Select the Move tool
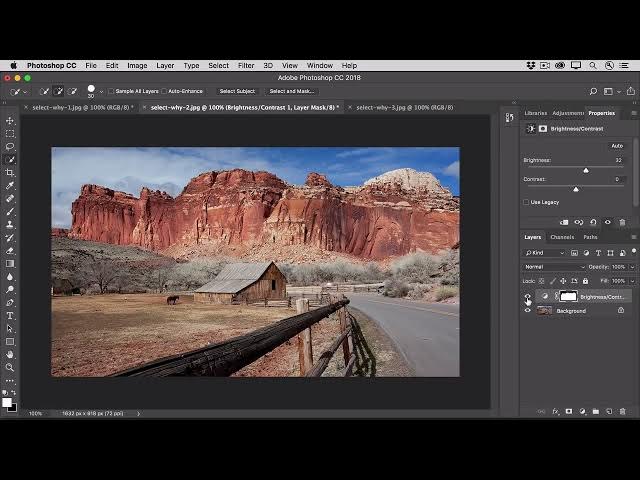This screenshot has height=480, width=640. pyautogui.click(x=10, y=121)
